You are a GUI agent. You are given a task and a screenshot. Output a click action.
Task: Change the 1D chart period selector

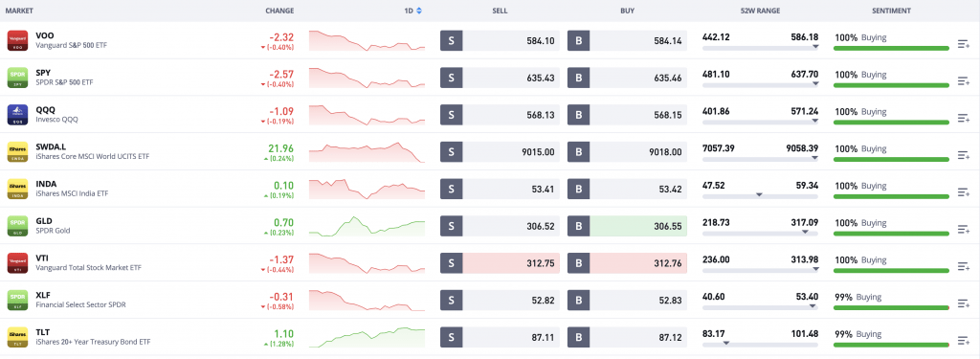point(412,11)
